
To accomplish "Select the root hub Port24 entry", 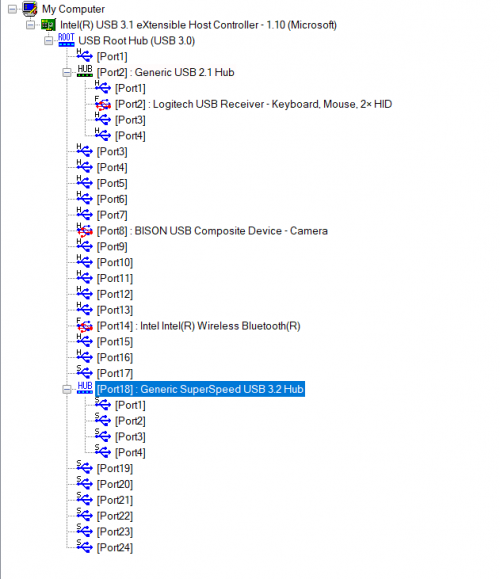I will [x=115, y=548].
